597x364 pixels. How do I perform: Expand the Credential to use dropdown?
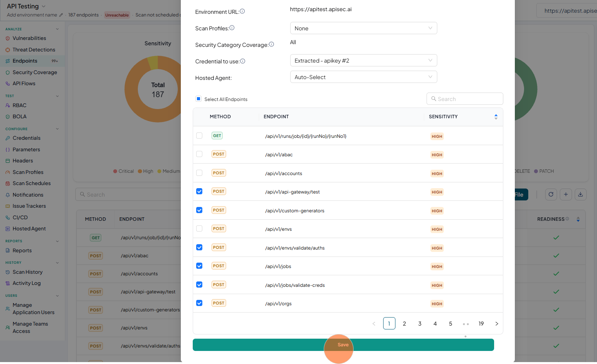pos(364,60)
